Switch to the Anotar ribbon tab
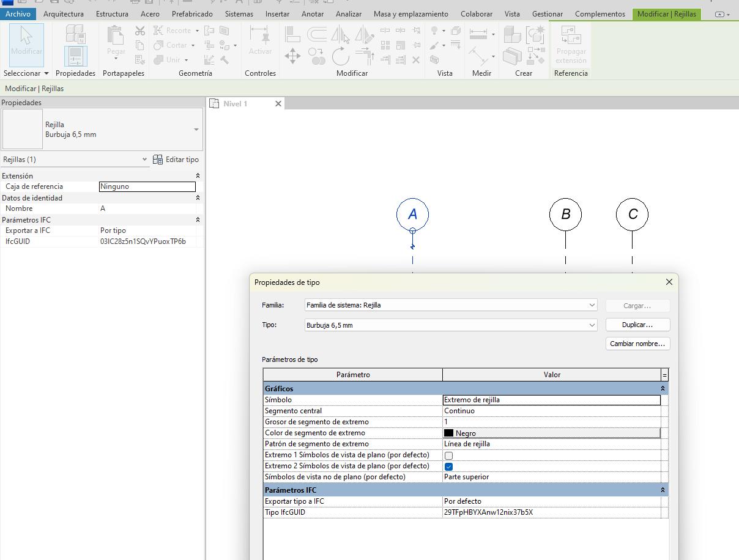 click(x=312, y=13)
